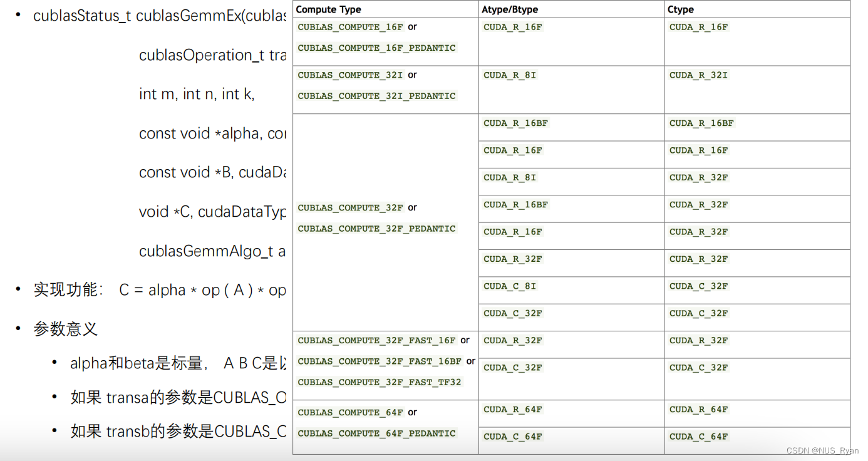The width and height of the screenshot is (868, 461).
Task: Click the "const void *alpha" line
Action: [x=213, y=133]
